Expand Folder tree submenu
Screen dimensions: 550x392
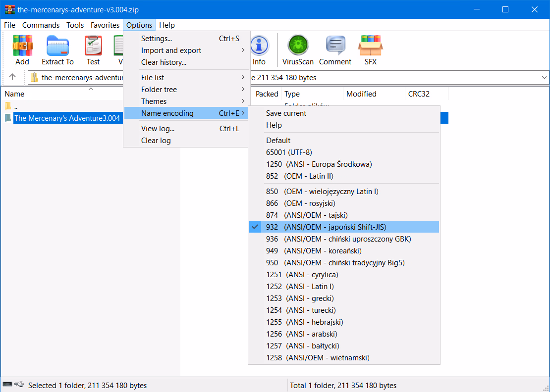[x=187, y=90]
